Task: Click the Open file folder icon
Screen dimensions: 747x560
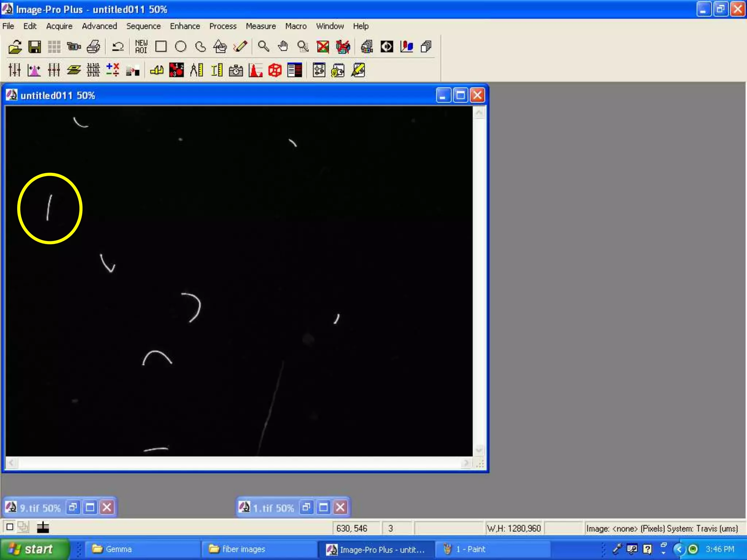Action: [x=15, y=47]
